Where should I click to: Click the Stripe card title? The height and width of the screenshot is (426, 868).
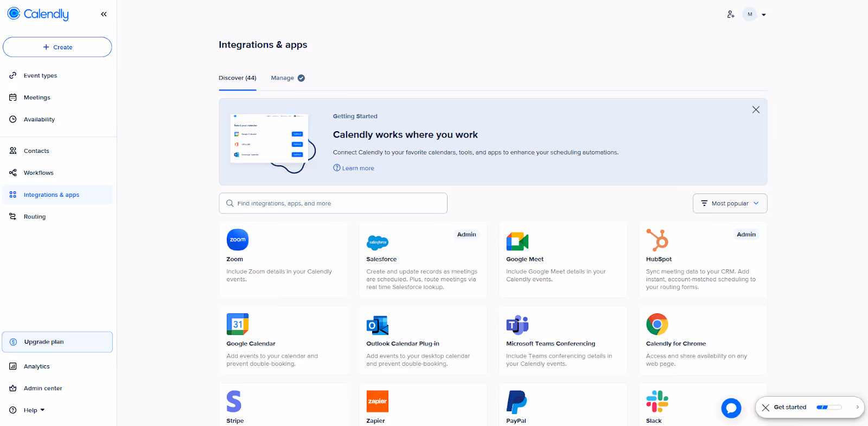tap(235, 421)
